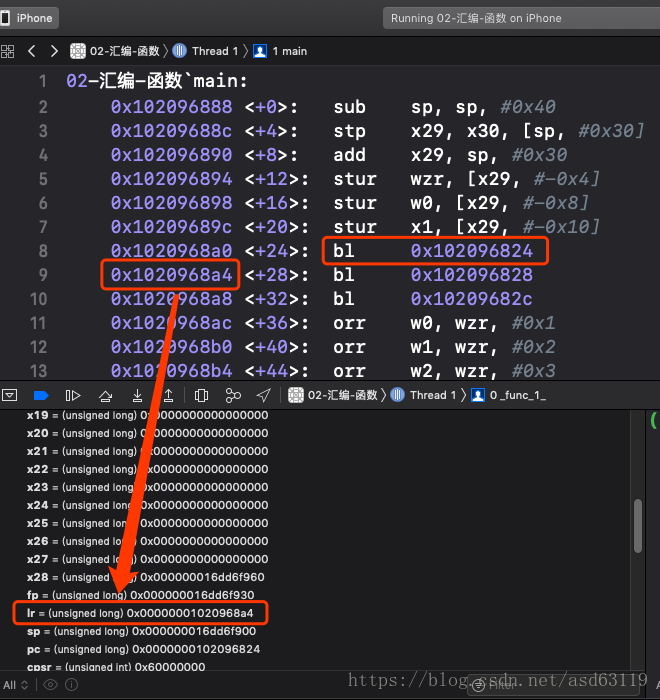Image resolution: width=660 pixels, height=700 pixels.
Task: Select the lr register row
Action: coord(140,613)
